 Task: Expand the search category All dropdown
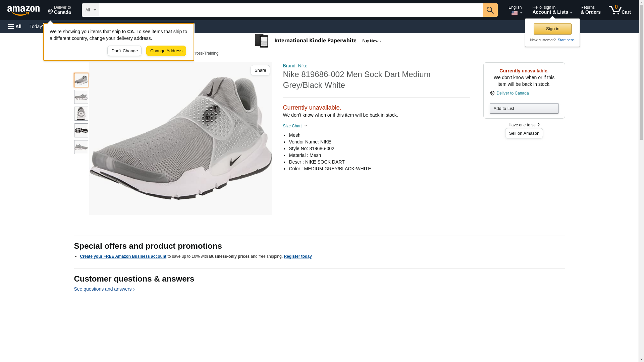pyautogui.click(x=91, y=10)
